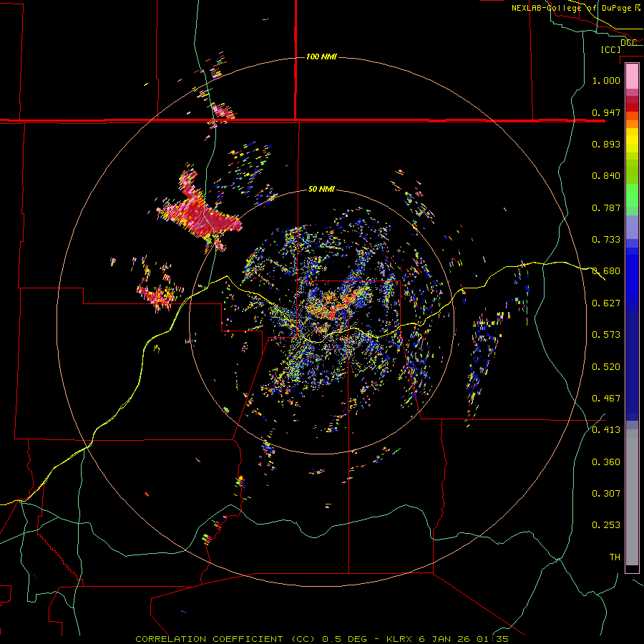Select the 0.733 scale label

coord(606,239)
